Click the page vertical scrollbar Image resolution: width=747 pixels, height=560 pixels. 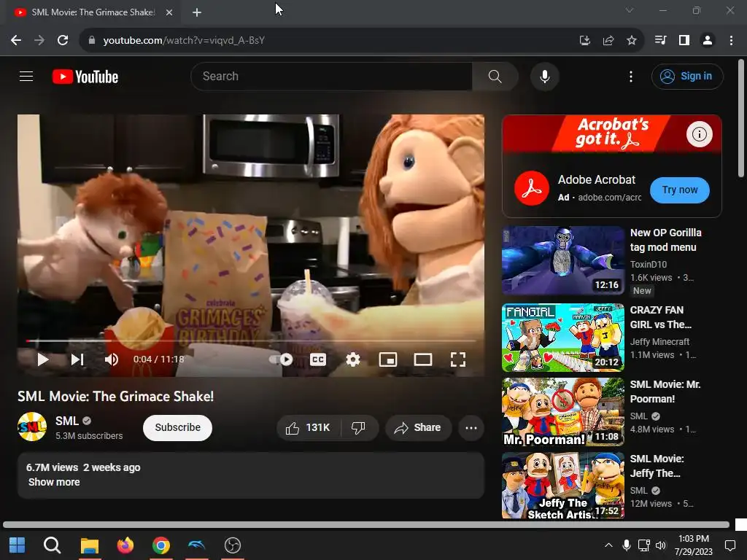tap(741, 118)
